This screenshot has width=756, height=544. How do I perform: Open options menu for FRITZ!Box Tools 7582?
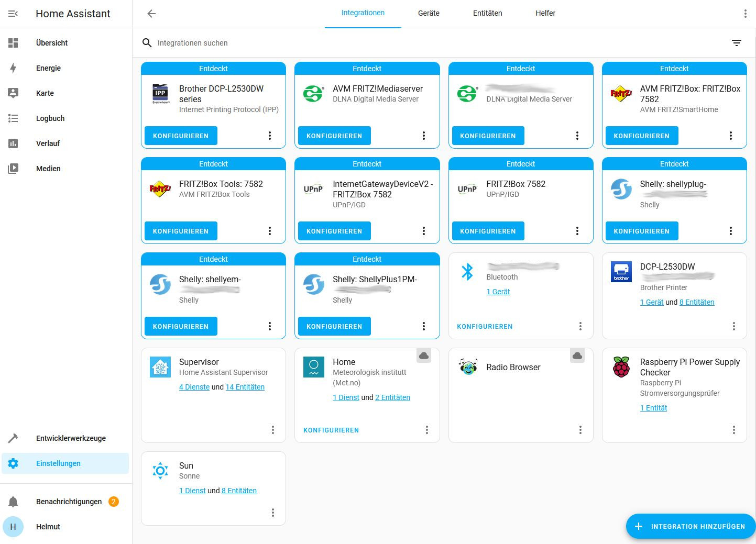tap(270, 231)
